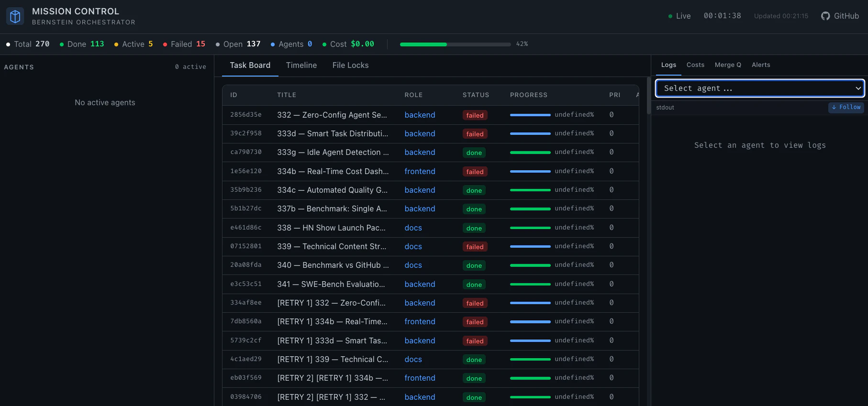
Task: Open the Merge Q tab
Action: tap(727, 65)
